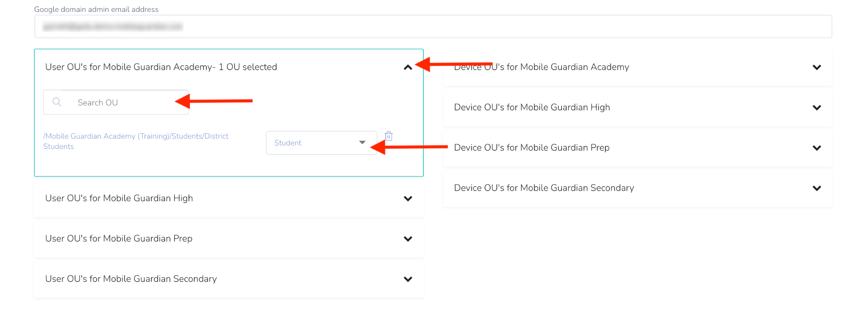Screen dimensions: 868x312
Task: Click the magnifier icon in Search OU
Action: [x=57, y=102]
